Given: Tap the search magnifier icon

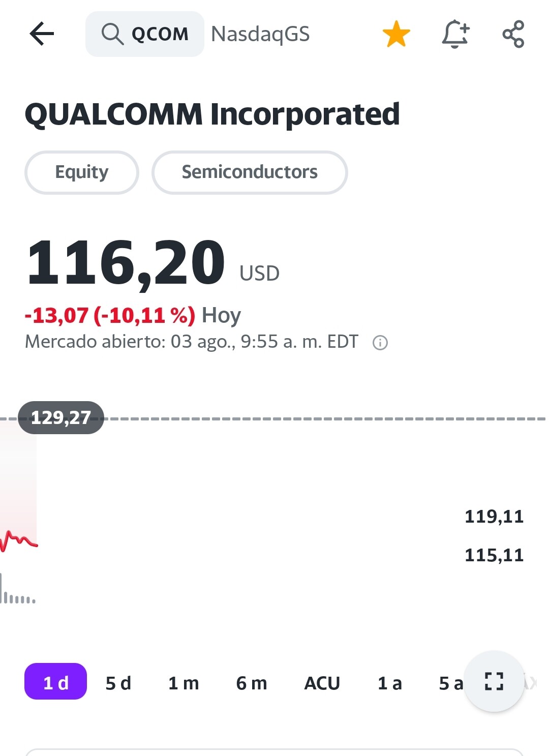Looking at the screenshot, I should 112,34.
